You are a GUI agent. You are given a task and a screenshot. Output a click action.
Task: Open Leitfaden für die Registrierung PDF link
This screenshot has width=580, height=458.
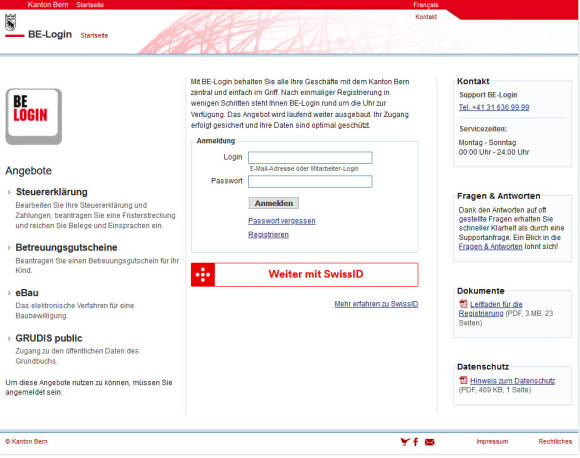[490, 309]
